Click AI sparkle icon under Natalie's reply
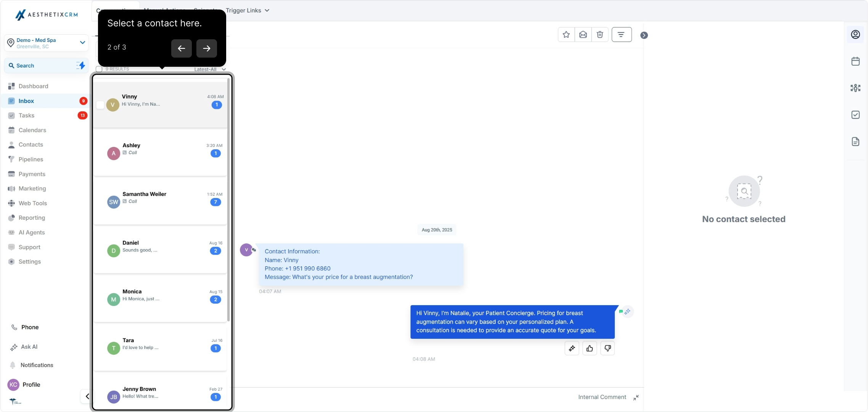This screenshot has width=868, height=412. tap(572, 348)
